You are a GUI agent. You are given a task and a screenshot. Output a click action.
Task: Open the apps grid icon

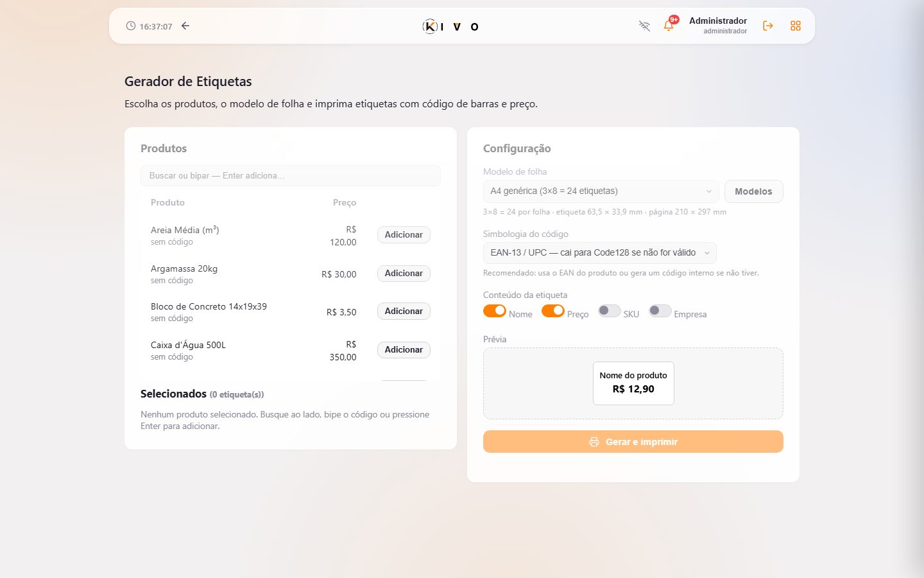point(796,26)
